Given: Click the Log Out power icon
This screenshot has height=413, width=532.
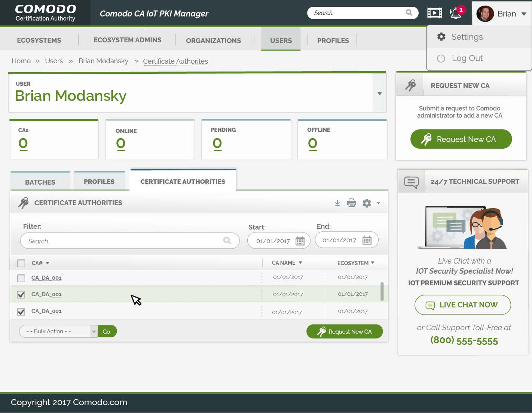Looking at the screenshot, I should tap(441, 58).
